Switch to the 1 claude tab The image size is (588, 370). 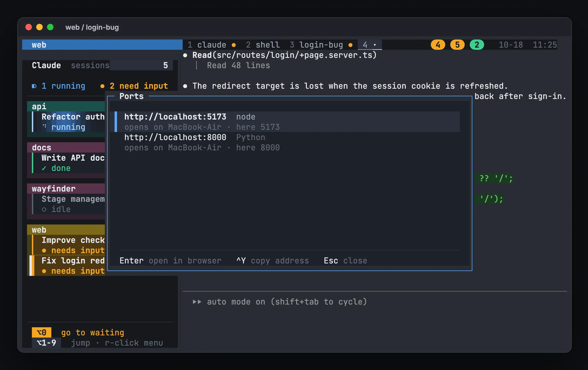pos(212,45)
